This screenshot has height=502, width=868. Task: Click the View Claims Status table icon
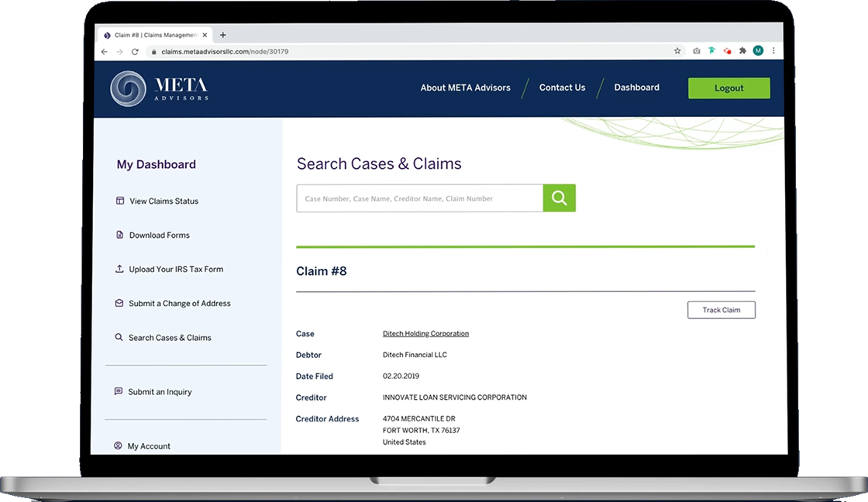[119, 201]
